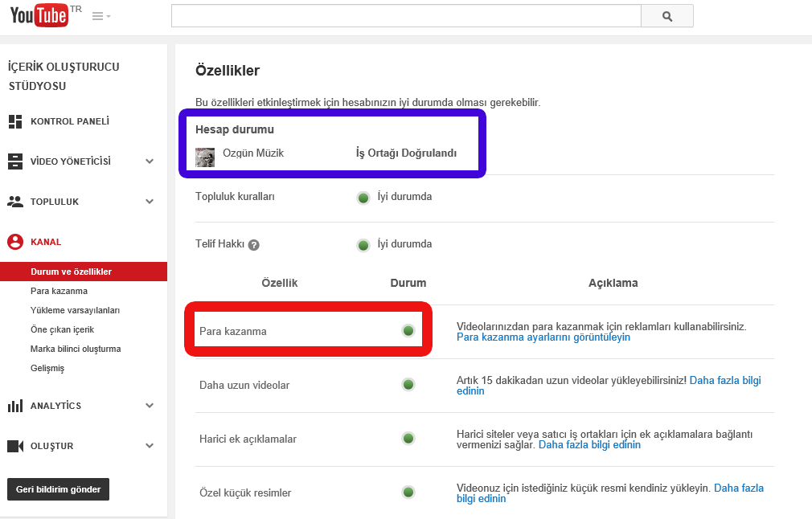Click the Hesap durumu heading
Image resolution: width=812 pixels, height=519 pixels.
[235, 129]
